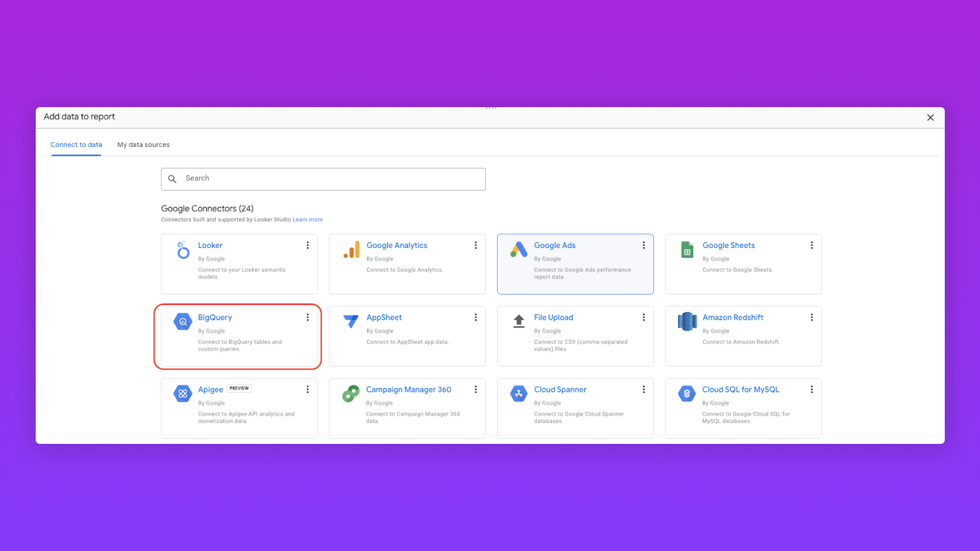Click the Looker logo icon
Viewport: 980px width, 551px height.
click(x=183, y=250)
